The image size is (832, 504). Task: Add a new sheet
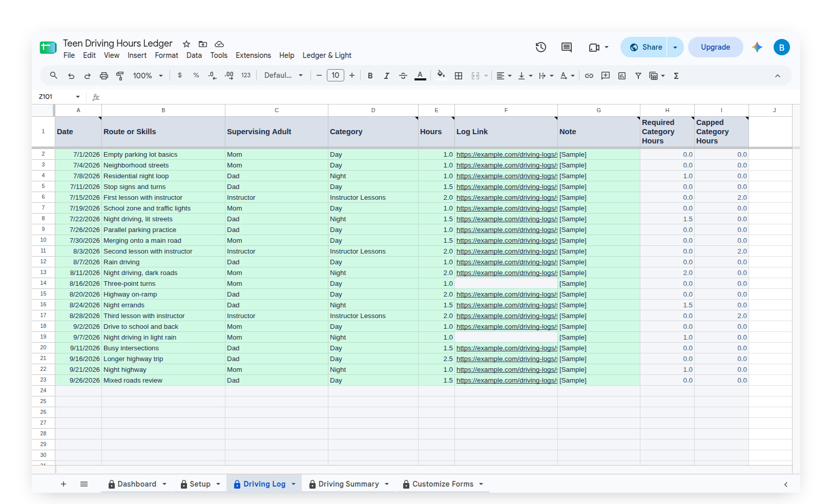(64, 484)
